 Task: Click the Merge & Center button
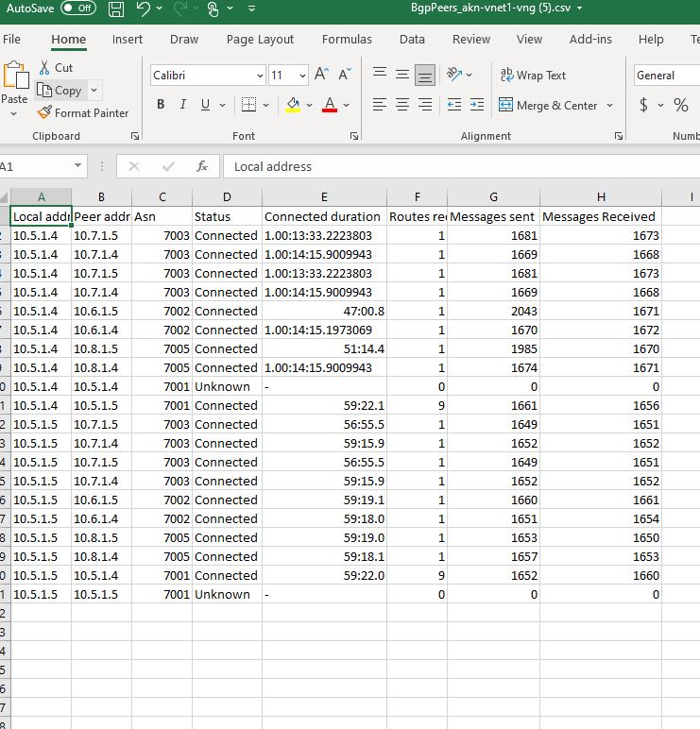click(555, 105)
